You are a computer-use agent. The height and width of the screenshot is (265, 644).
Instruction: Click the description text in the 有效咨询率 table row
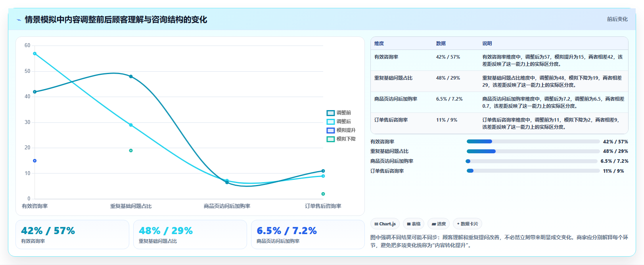tap(553, 61)
